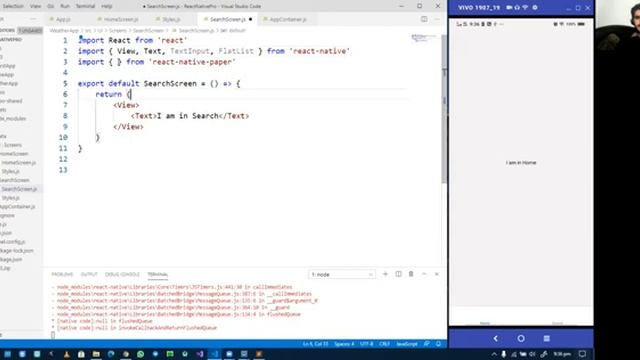
Task: Open Styles.js under the HomeScreen folder
Action: [11, 171]
